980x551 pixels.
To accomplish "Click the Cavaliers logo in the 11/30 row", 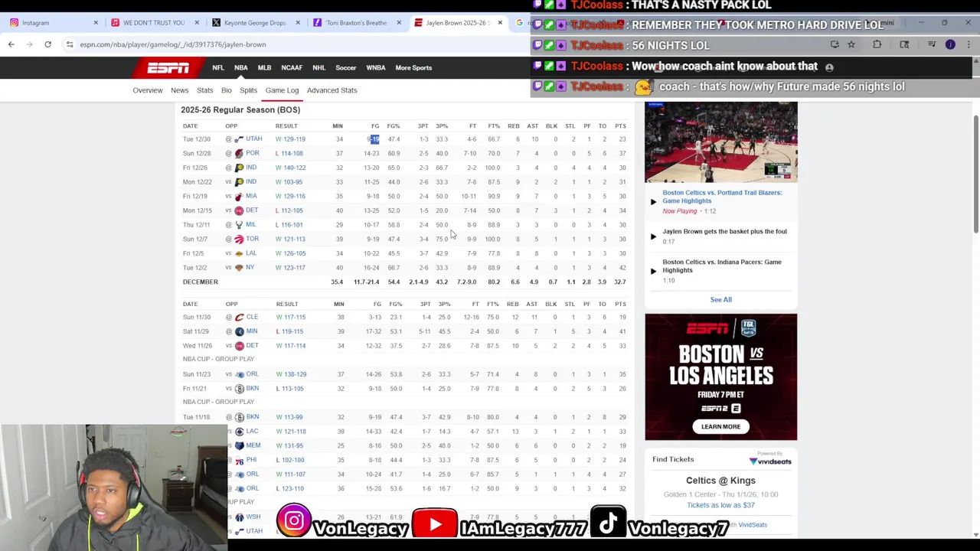I will (x=240, y=318).
